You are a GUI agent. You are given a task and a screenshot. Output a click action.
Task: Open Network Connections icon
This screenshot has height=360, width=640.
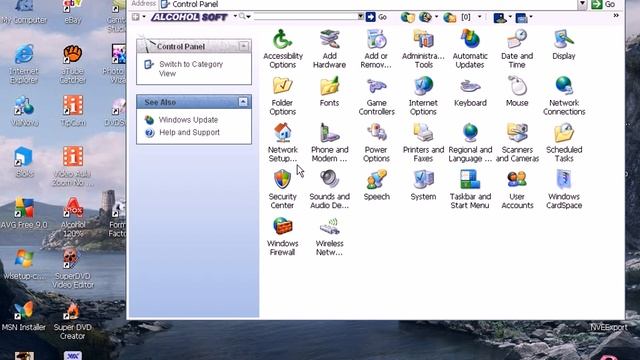pyautogui.click(x=564, y=96)
